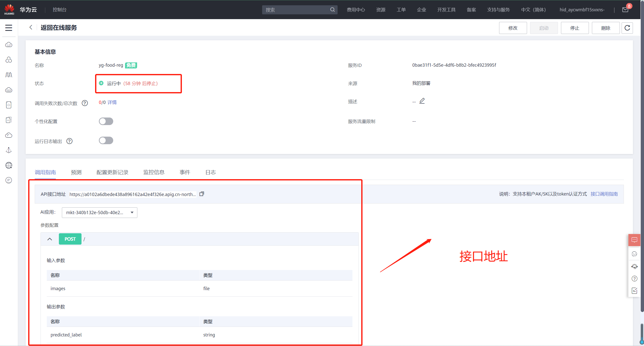Image resolution: width=644 pixels, height=346 pixels.
Task: Switch to the 预测 tab
Action: tap(76, 172)
